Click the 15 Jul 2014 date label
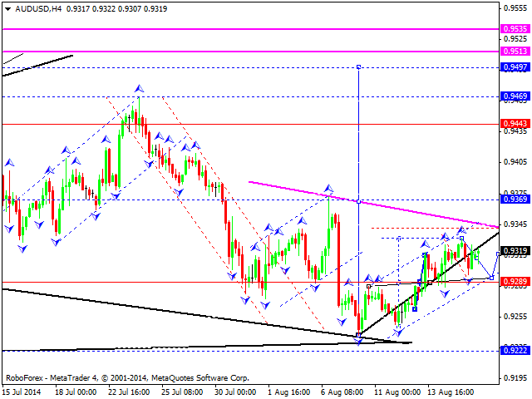Screen dimensions: 532x399 click(x=22, y=391)
